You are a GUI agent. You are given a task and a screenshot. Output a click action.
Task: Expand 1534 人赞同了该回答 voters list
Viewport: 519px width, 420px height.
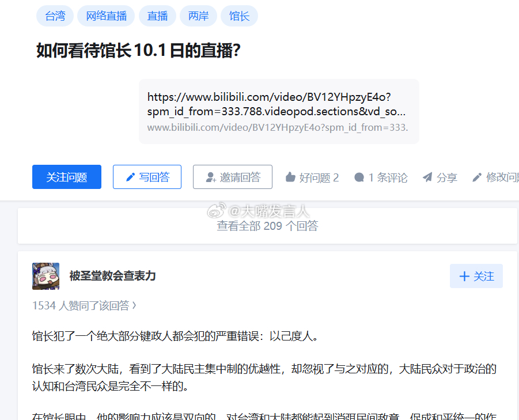pos(84,305)
